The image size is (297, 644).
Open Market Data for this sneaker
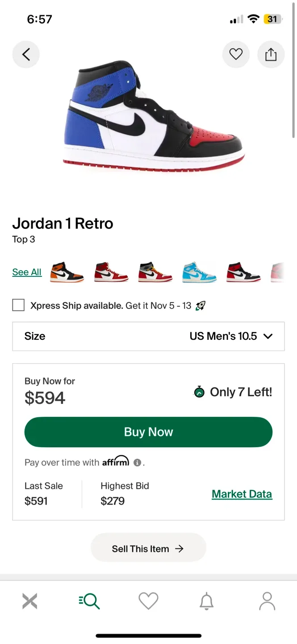click(242, 494)
